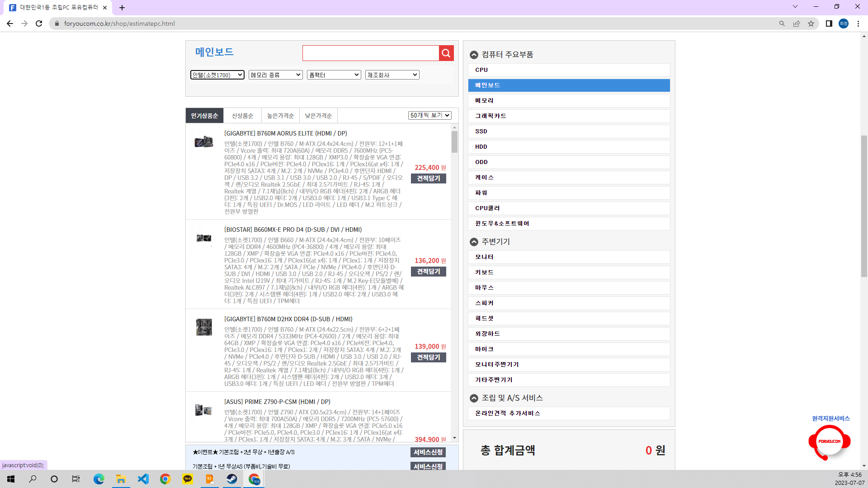Select CPU쿨러 in the parts list
The height and width of the screenshot is (488, 868).
tap(569, 208)
